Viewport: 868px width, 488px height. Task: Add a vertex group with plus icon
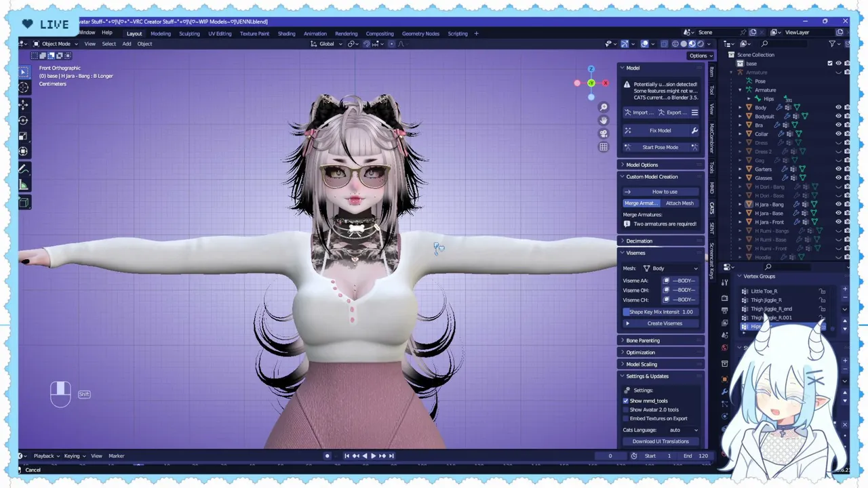845,290
